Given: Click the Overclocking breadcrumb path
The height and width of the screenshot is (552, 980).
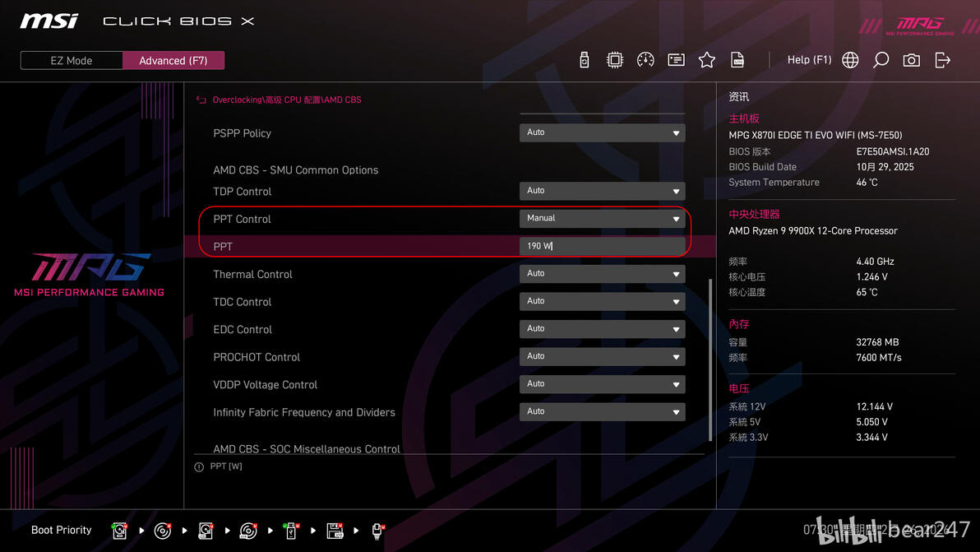Looking at the screenshot, I should 287,100.
